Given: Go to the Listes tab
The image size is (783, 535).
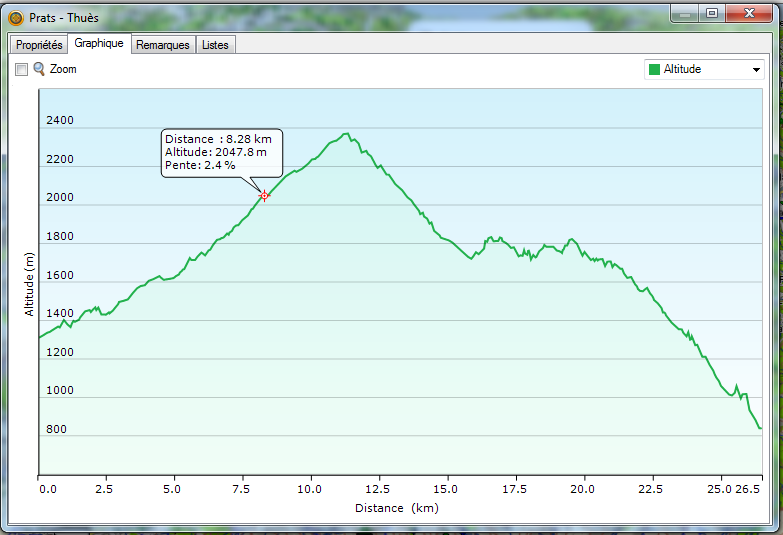Looking at the screenshot, I should [215, 45].
